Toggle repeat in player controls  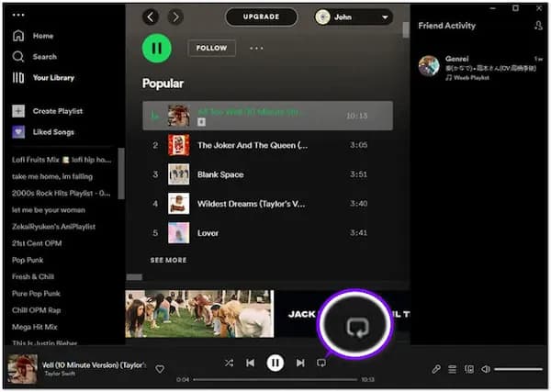(321, 364)
